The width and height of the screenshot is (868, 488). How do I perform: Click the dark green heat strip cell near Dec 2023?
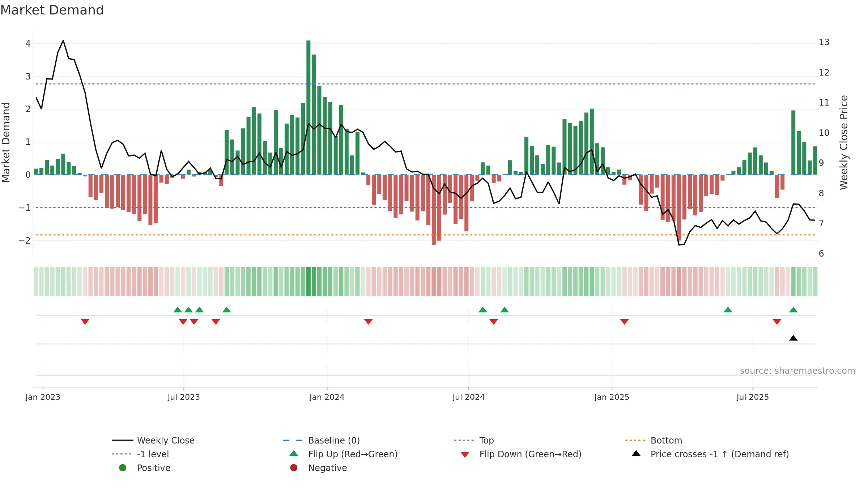click(308, 282)
